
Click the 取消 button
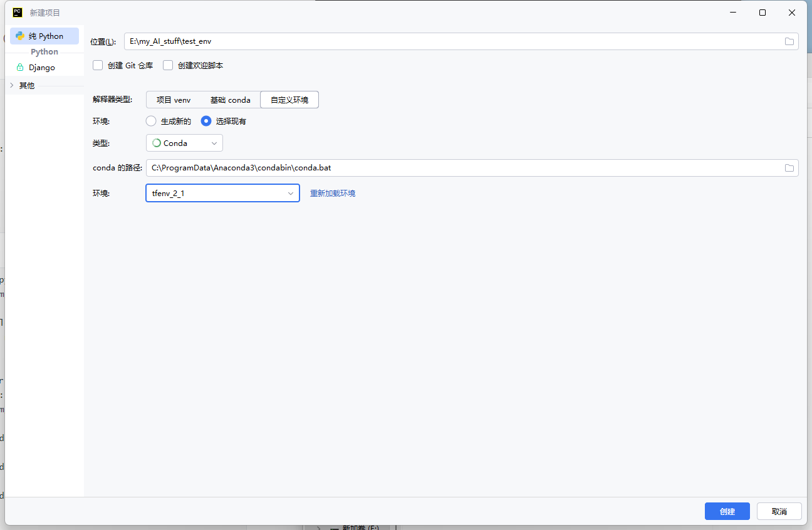779,511
